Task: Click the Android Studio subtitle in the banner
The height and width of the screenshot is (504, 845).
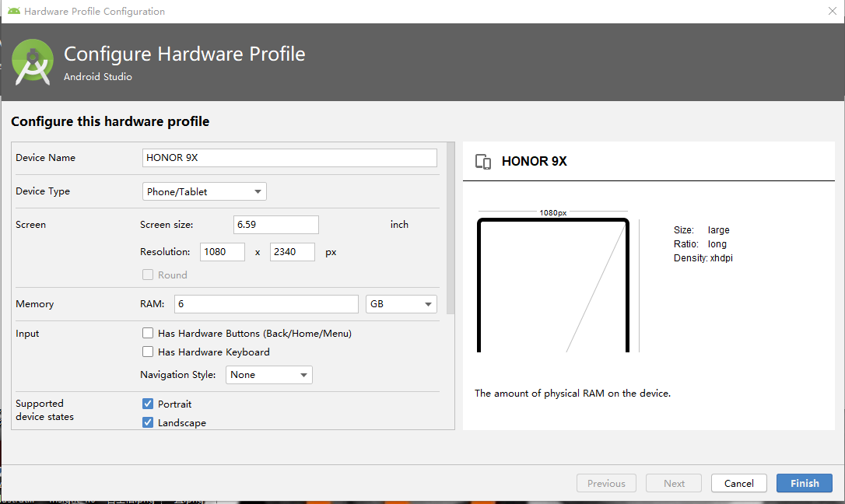Action: 97,76
